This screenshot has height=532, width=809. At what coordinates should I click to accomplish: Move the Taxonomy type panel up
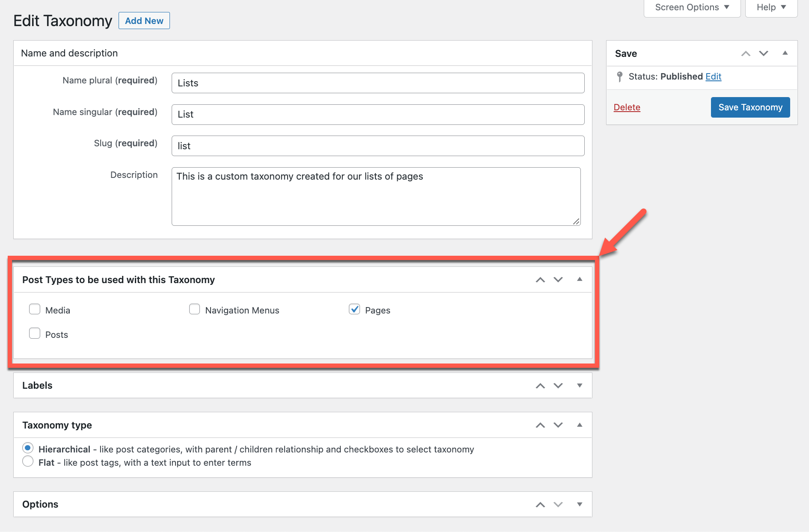(x=540, y=425)
